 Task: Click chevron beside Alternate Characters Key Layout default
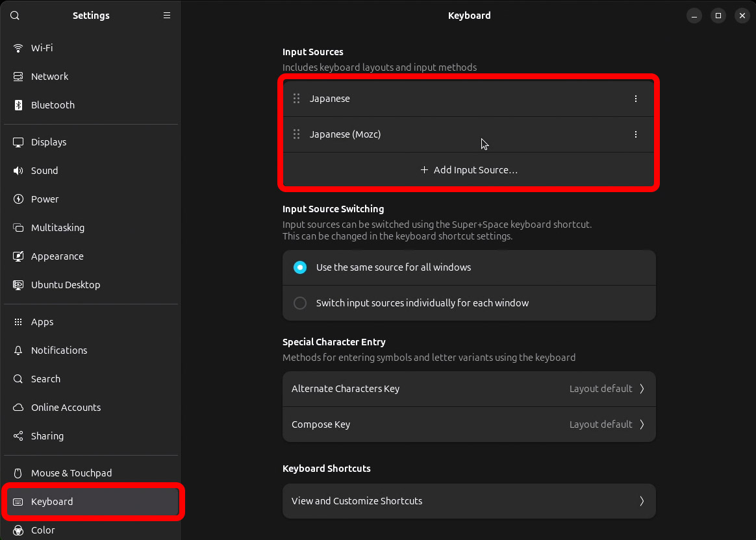point(642,389)
